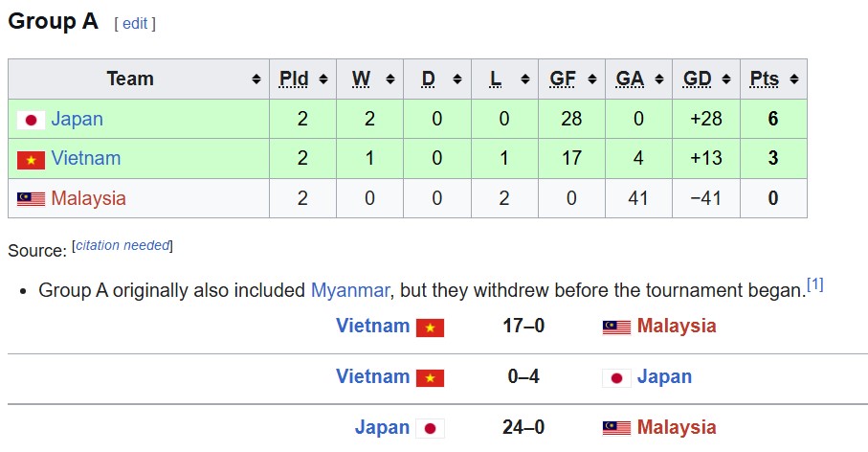Open the edit link for Group A
Image resolution: width=868 pixels, height=452 pixels.
(x=135, y=24)
